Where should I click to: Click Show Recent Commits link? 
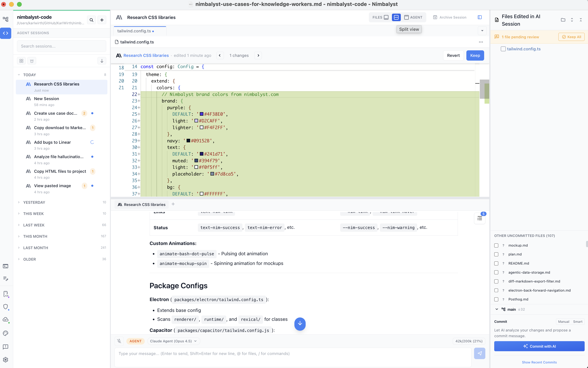coord(539,362)
